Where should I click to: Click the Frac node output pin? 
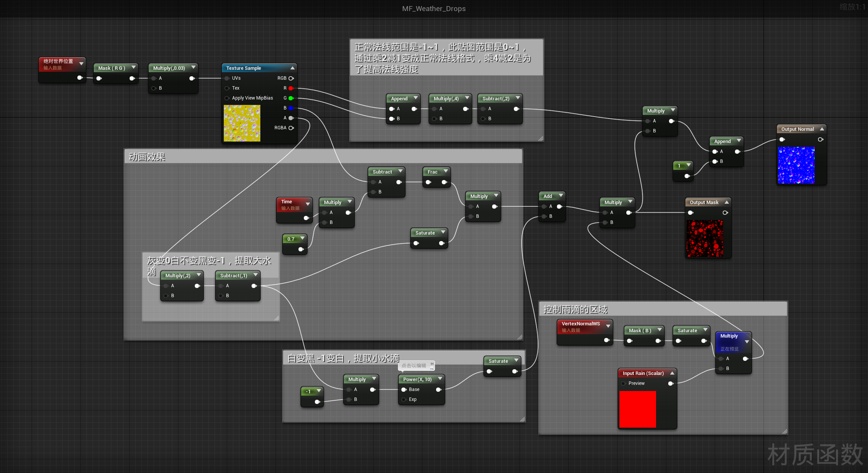point(444,182)
